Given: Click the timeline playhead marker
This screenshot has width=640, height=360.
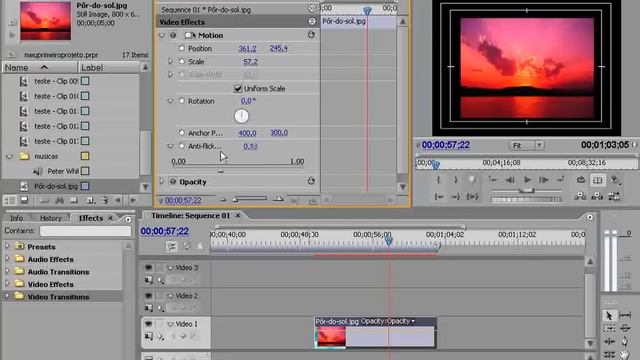Looking at the screenshot, I should pyautogui.click(x=388, y=241).
